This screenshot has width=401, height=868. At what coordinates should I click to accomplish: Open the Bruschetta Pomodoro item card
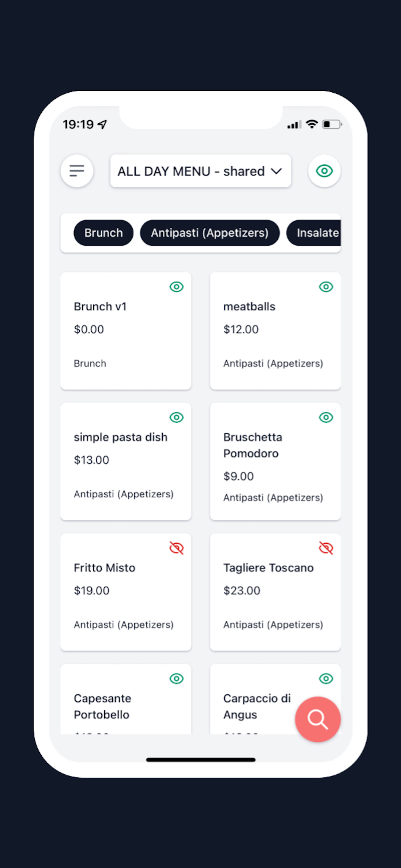pyautogui.click(x=275, y=462)
